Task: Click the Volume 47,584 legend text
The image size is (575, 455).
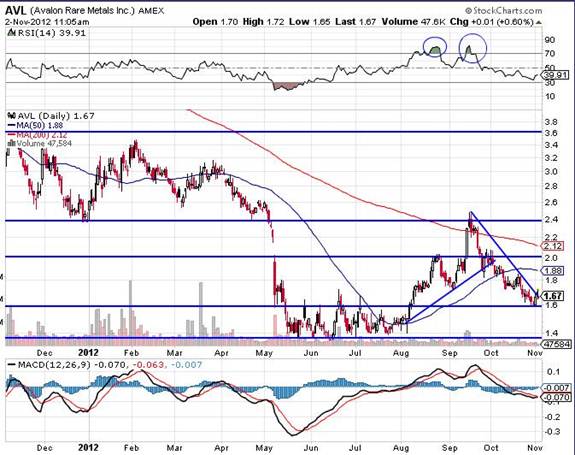Action: click(44, 143)
